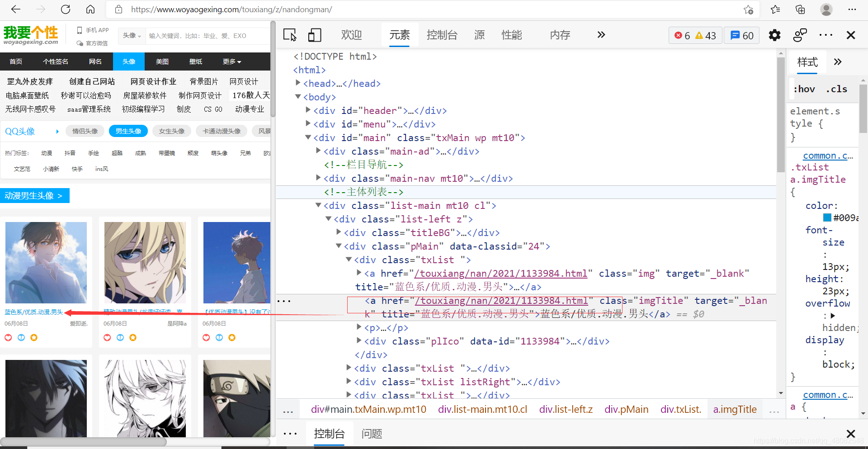
Task: Click the orange star icon under first avatar
Action: point(34,337)
